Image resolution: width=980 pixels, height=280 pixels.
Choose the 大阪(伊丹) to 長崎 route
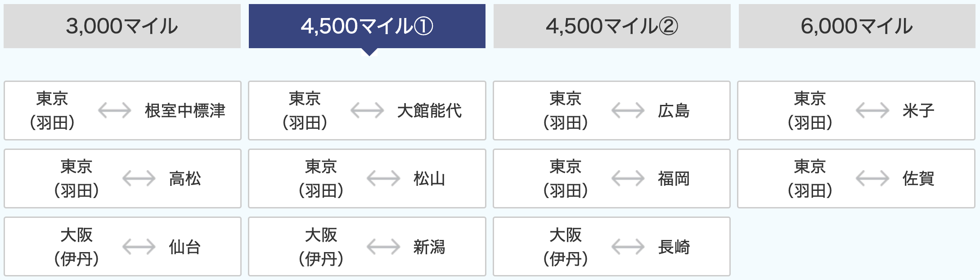point(611,247)
